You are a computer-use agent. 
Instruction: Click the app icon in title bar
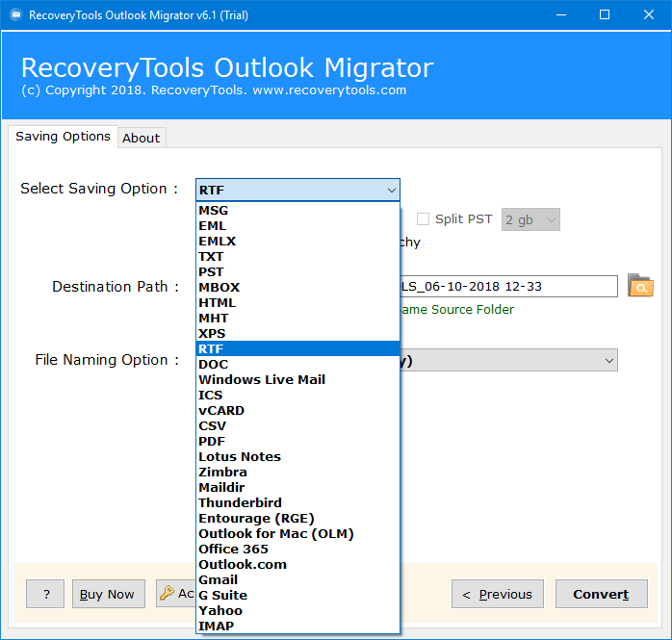point(16,15)
